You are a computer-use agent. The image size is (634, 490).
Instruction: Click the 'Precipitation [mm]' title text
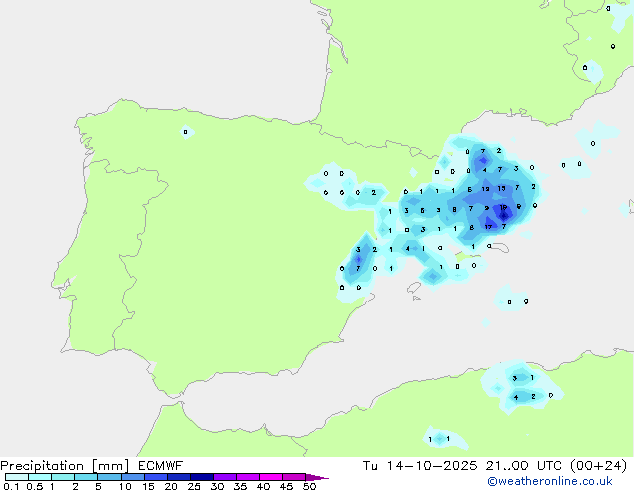[65, 466]
